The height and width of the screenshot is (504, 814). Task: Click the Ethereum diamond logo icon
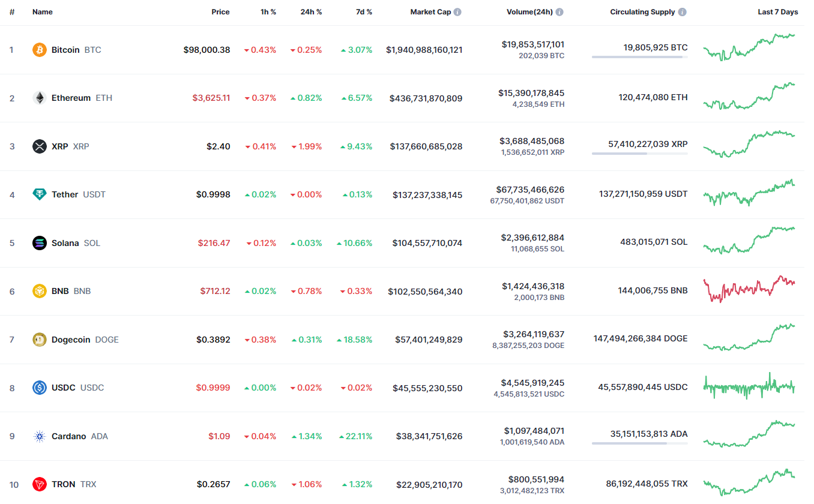[40, 98]
